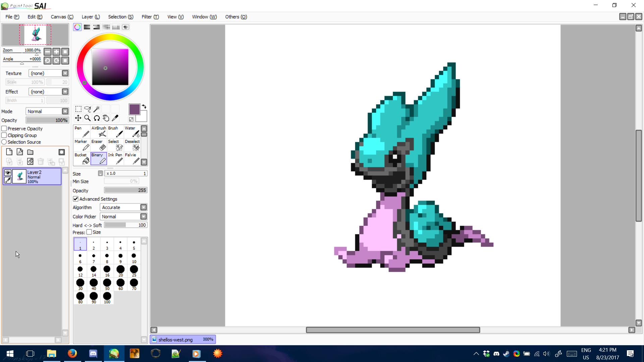Screen dimensions: 644x362
Task: Choose brush size 10 preset
Action: point(134,258)
